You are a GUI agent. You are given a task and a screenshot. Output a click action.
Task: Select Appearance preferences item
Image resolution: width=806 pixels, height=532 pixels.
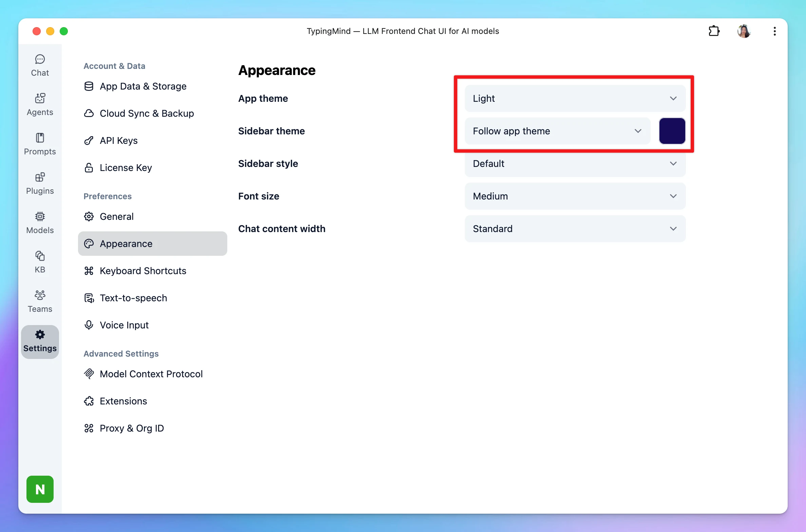tap(153, 244)
